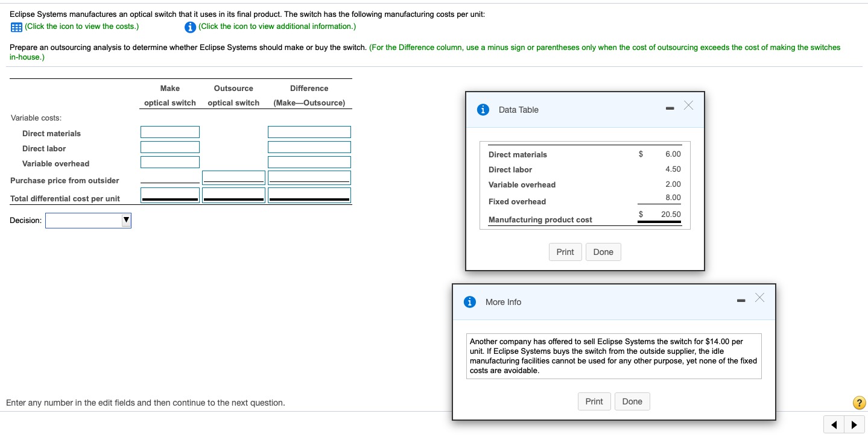The image size is (868, 440).
Task: Close the Data Table dialog
Action: (x=689, y=106)
